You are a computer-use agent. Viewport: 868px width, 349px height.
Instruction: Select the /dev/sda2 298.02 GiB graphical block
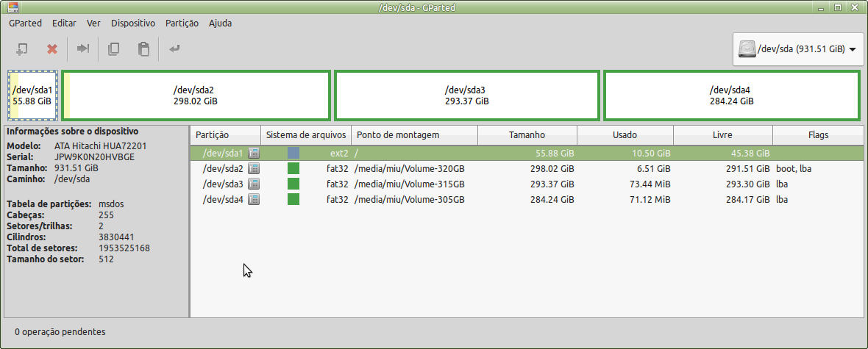coord(196,95)
